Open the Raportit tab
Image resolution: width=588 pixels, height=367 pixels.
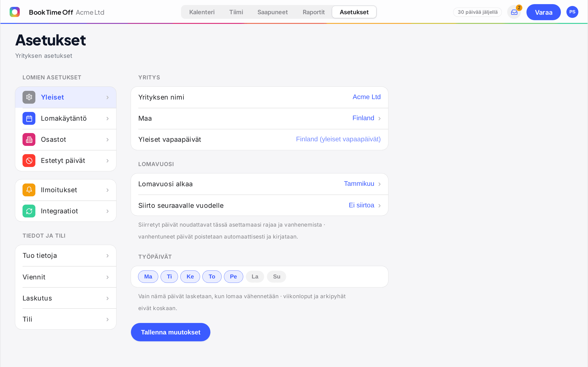point(314,12)
